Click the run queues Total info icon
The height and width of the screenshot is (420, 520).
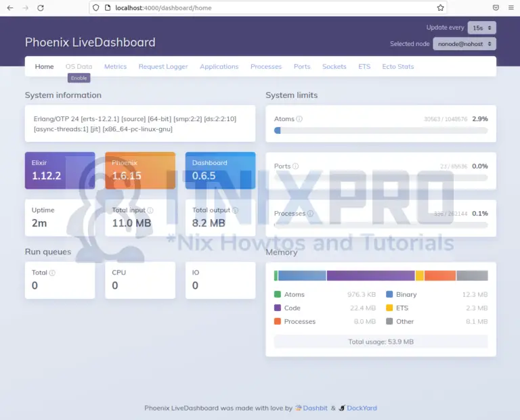[x=52, y=273]
